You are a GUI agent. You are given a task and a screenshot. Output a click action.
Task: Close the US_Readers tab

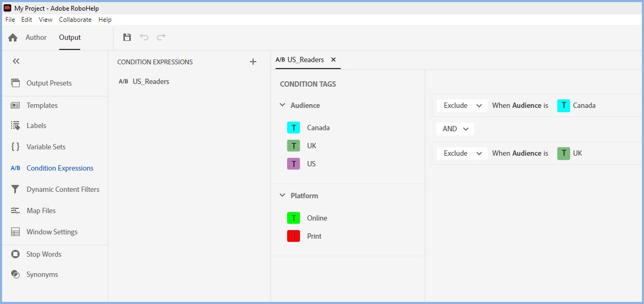333,60
